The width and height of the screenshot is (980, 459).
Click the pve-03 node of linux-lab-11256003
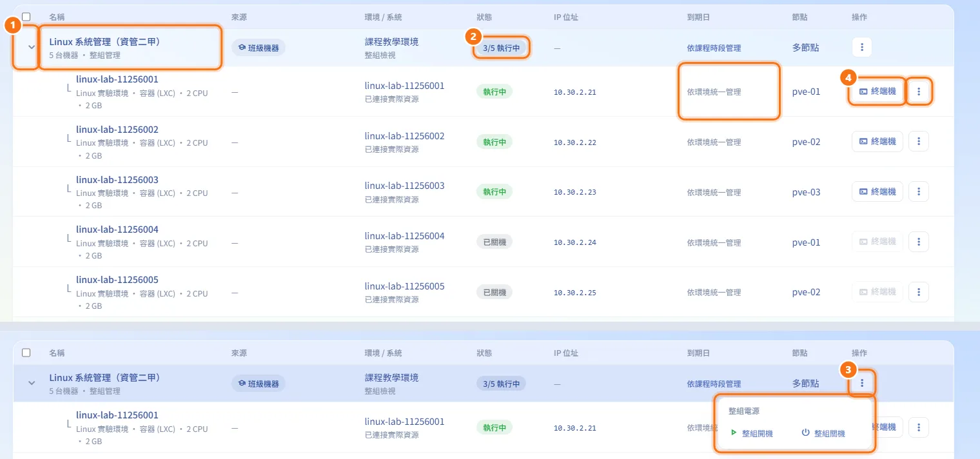[x=806, y=192]
